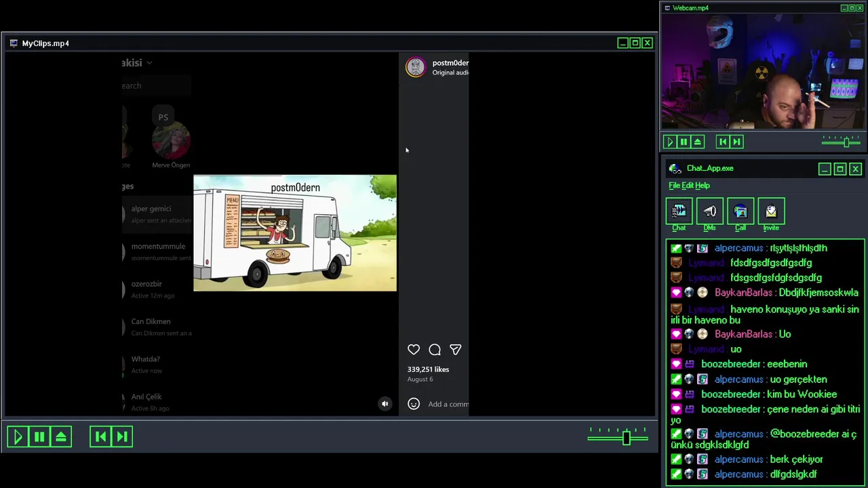The width and height of the screenshot is (868, 488).
Task: Open Original audio link
Action: click(x=450, y=73)
